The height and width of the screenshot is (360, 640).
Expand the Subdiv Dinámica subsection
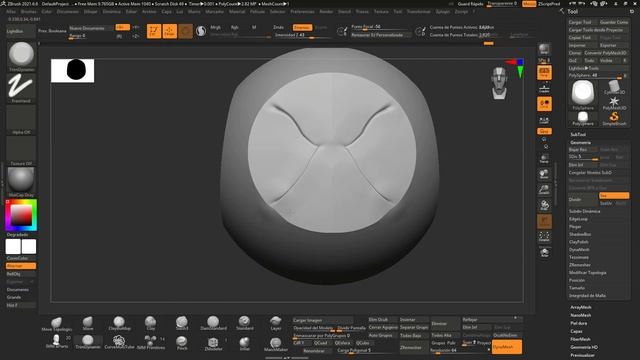[x=584, y=211]
